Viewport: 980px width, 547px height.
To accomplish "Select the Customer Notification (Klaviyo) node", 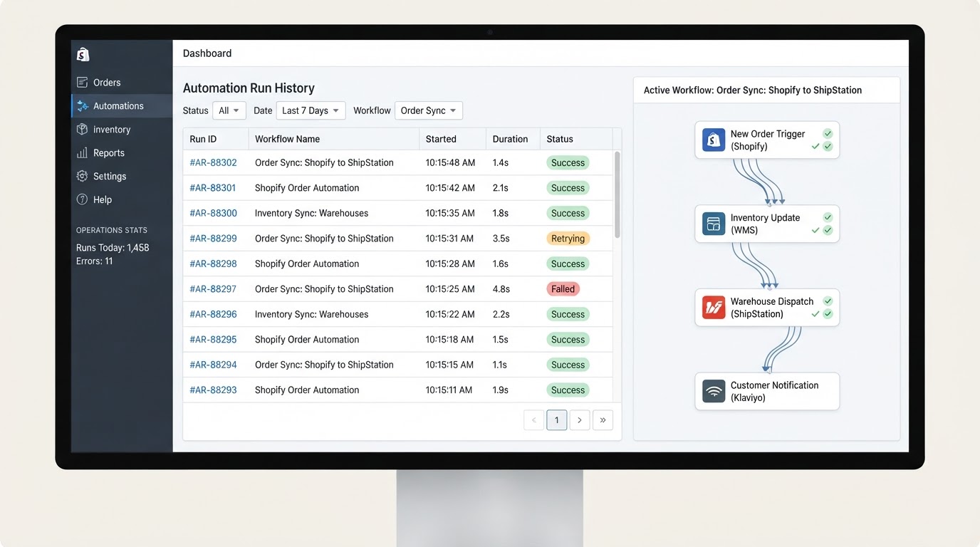I will click(767, 391).
